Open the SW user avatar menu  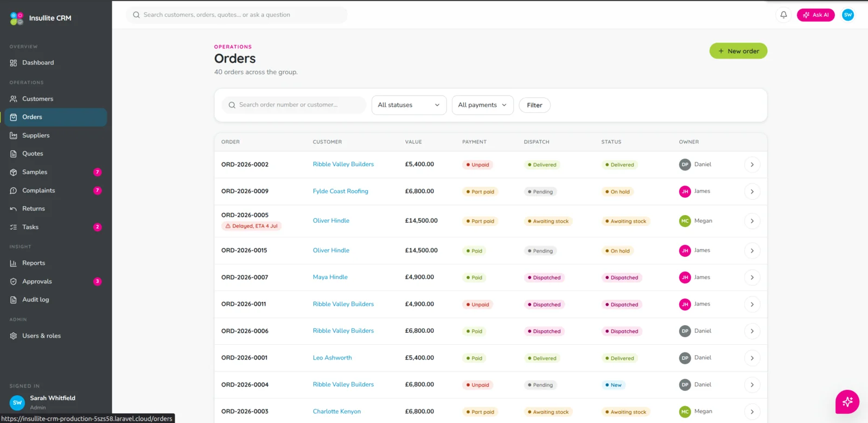coord(848,15)
